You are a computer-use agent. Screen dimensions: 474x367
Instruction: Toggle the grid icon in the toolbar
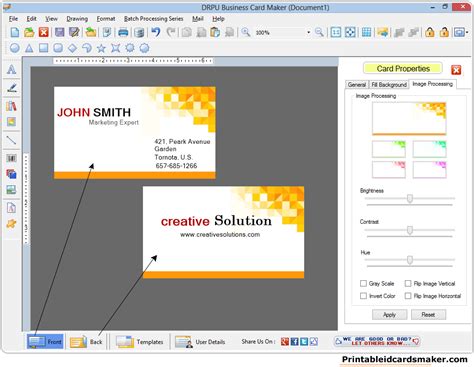[x=366, y=32]
